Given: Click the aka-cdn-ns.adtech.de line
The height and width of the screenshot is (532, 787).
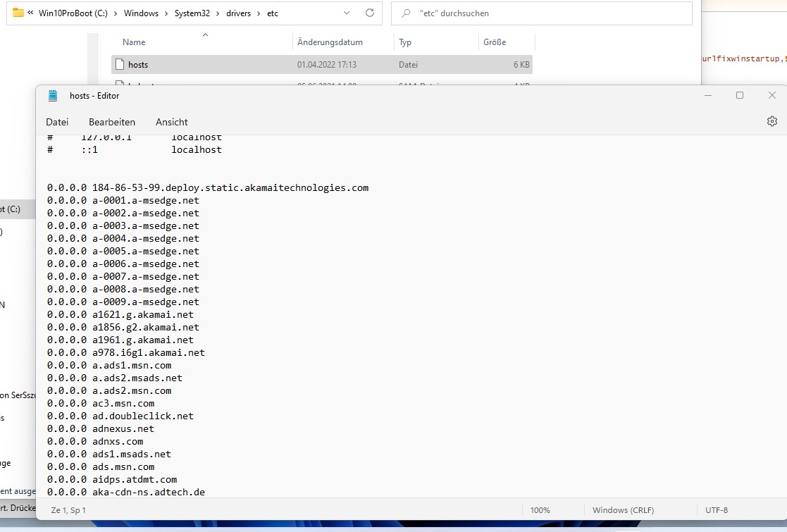Looking at the screenshot, I should (126, 492).
